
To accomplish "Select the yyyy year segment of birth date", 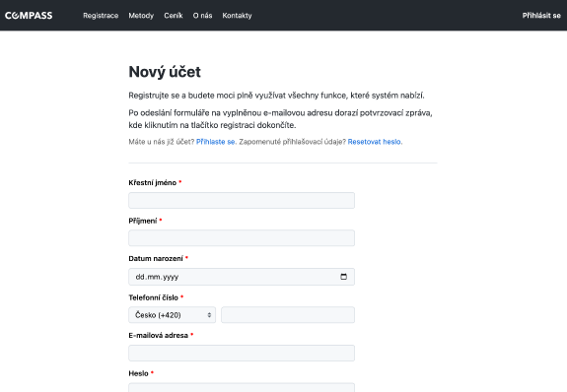I will pos(171,277).
